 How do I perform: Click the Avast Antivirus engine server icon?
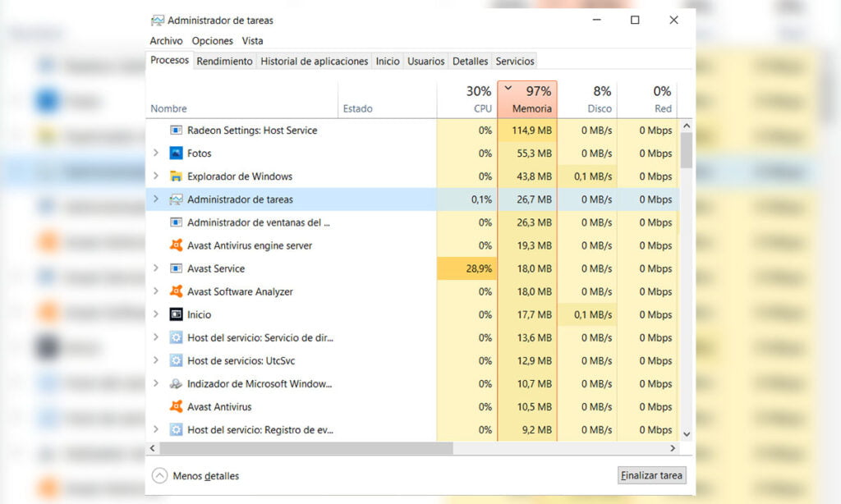click(x=176, y=245)
